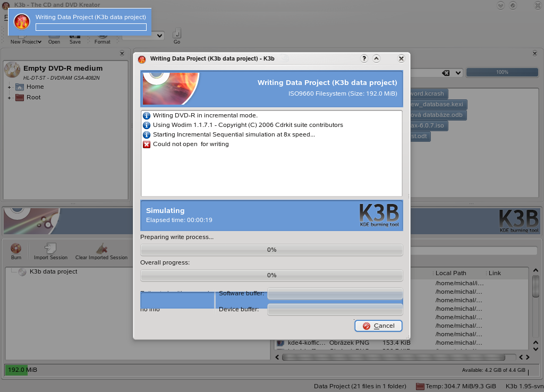Shade the writing dialog with up-arrow button
The height and width of the screenshot is (392, 544).
tap(377, 58)
